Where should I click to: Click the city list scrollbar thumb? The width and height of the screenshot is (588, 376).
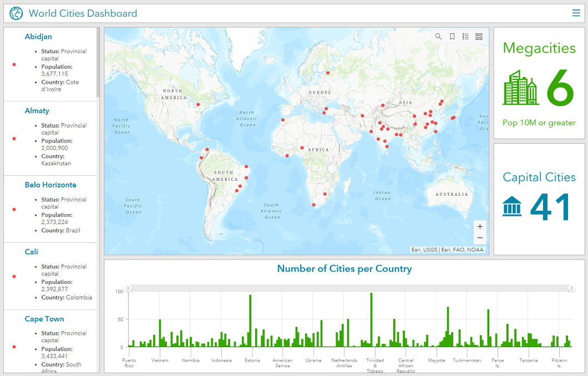pyautogui.click(x=98, y=62)
